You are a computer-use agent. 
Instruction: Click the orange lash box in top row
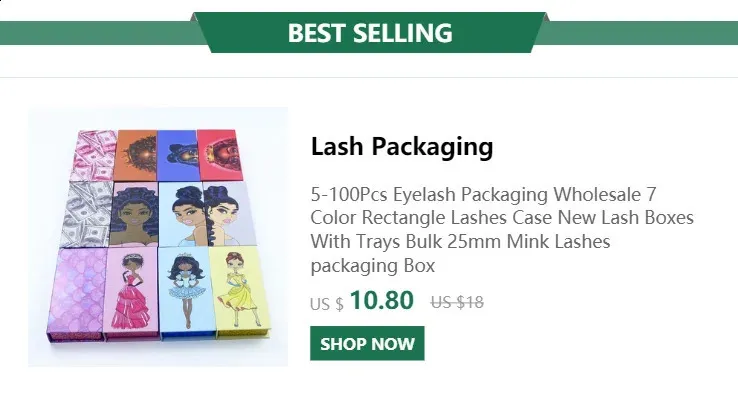click(x=136, y=156)
